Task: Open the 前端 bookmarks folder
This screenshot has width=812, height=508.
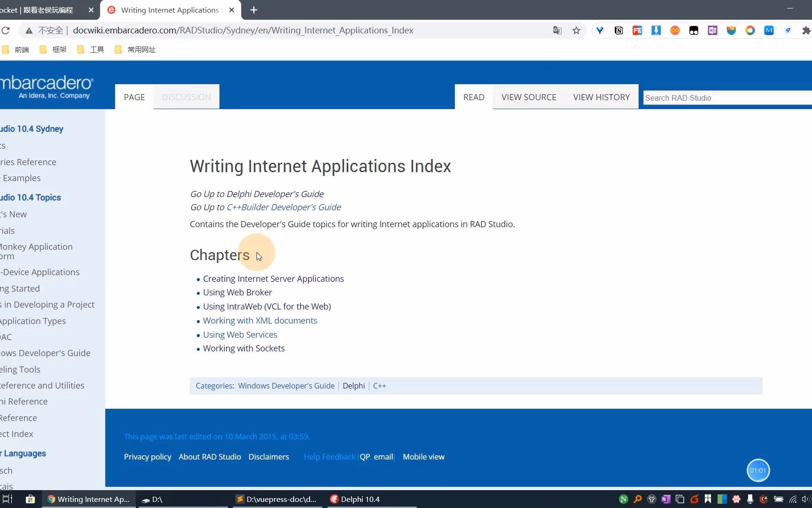Action: click(16, 49)
